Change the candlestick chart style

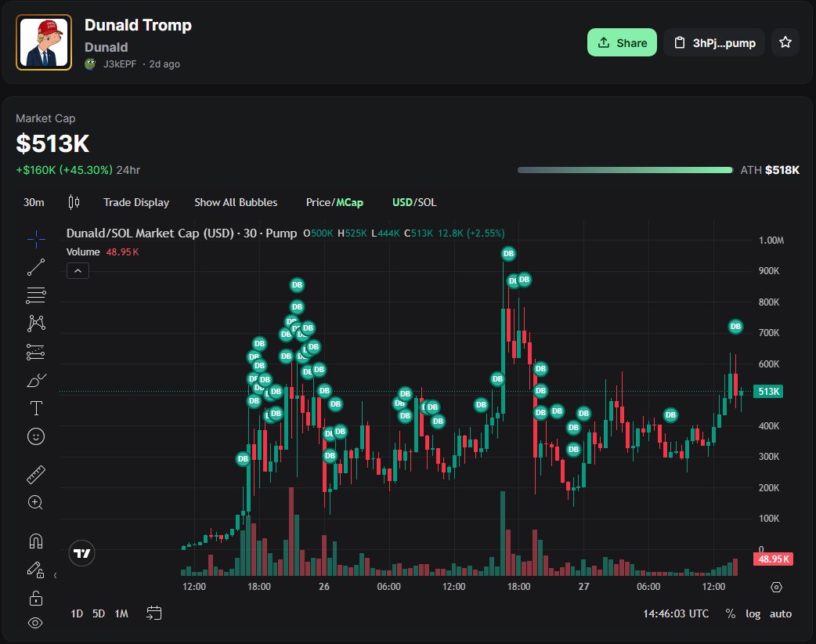click(x=74, y=202)
